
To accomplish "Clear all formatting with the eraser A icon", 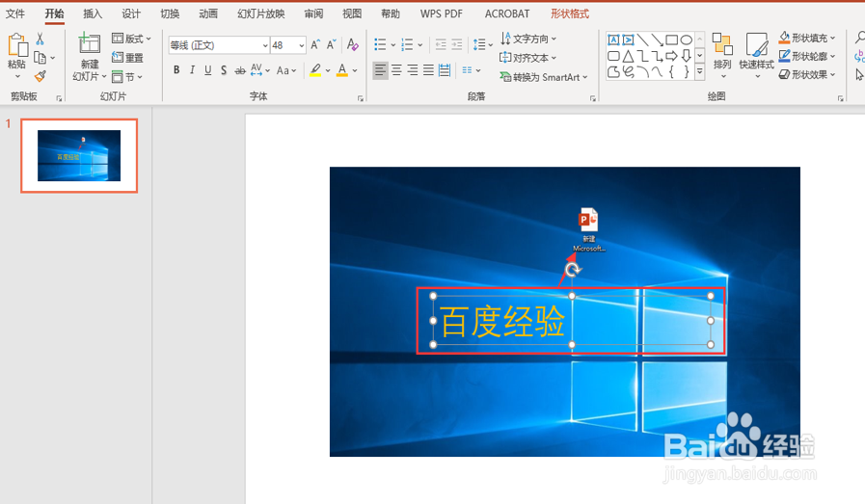I will coord(353,44).
